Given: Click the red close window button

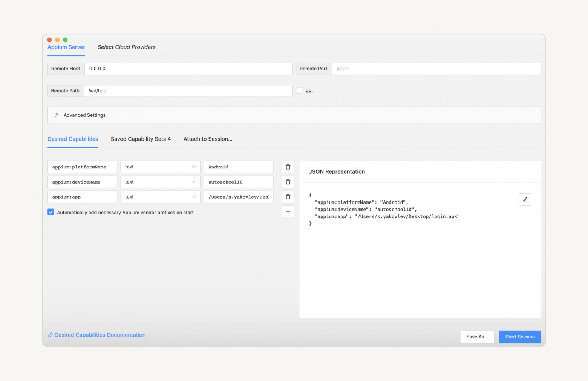Looking at the screenshot, I should point(49,40).
